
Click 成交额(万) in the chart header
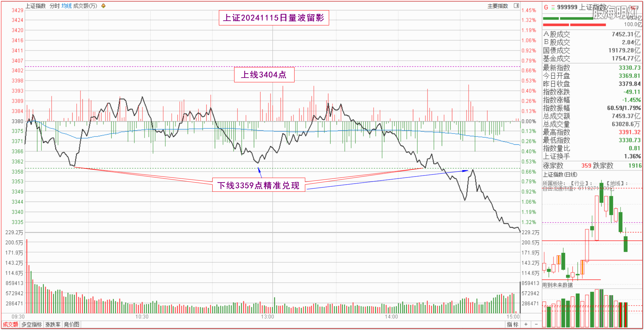[85, 6]
